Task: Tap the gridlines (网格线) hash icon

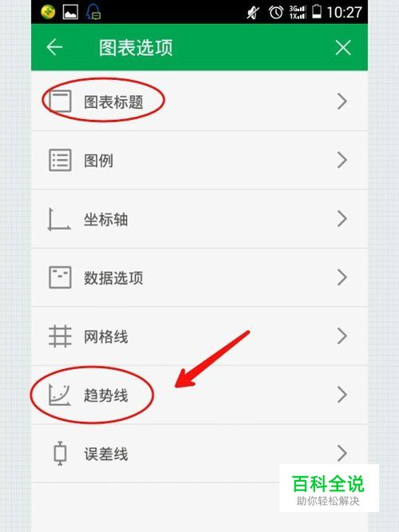Action: pyautogui.click(x=60, y=336)
